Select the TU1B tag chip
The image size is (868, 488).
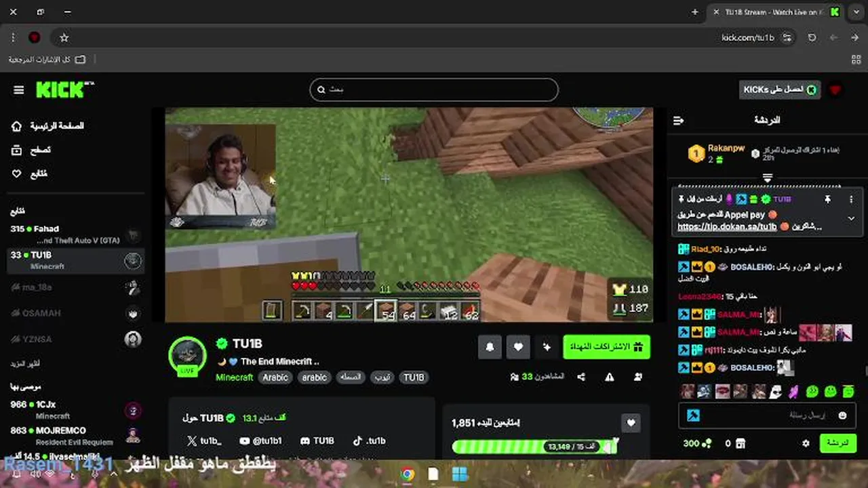pyautogui.click(x=414, y=378)
